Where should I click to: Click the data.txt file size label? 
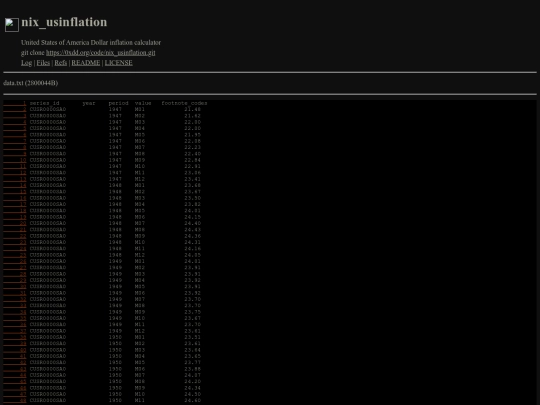click(x=31, y=83)
